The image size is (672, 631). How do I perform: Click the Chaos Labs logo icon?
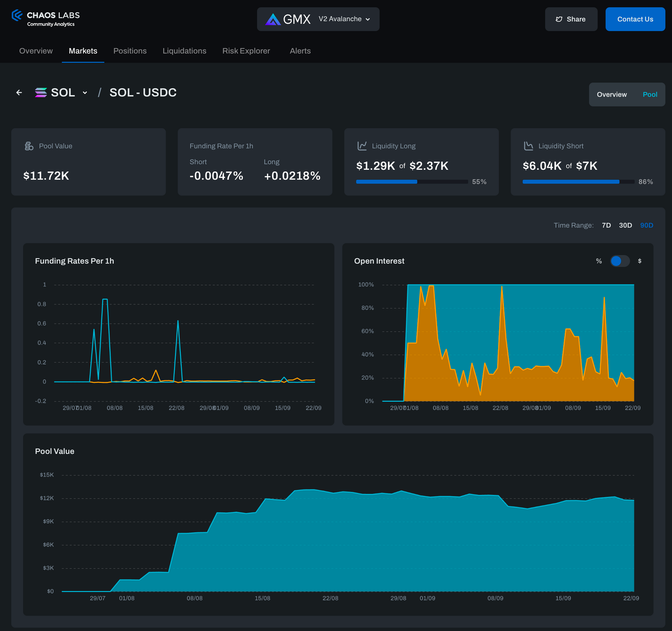(x=17, y=15)
